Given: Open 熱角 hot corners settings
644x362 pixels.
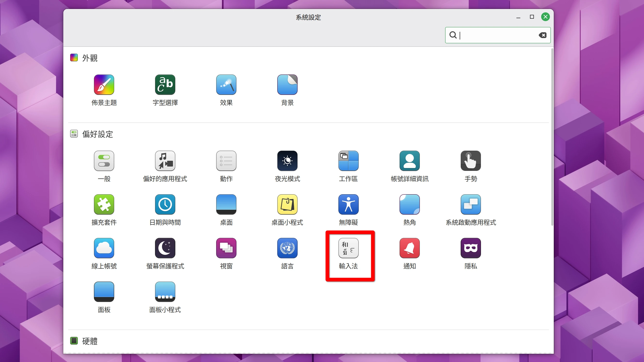Looking at the screenshot, I should (409, 210).
